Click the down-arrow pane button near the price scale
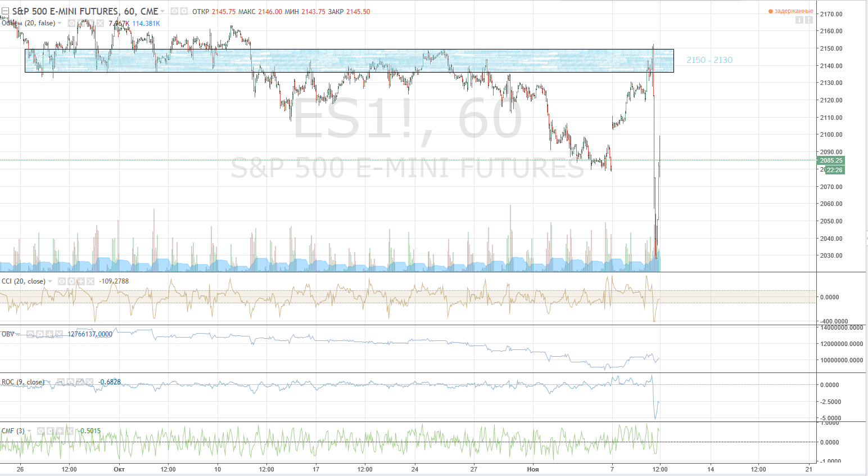 click(799, 20)
